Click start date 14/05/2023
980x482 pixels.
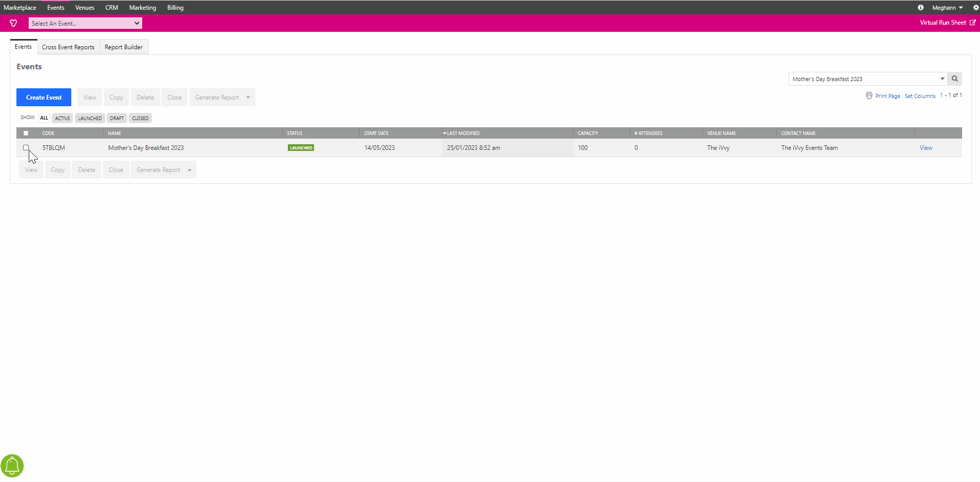(380, 148)
